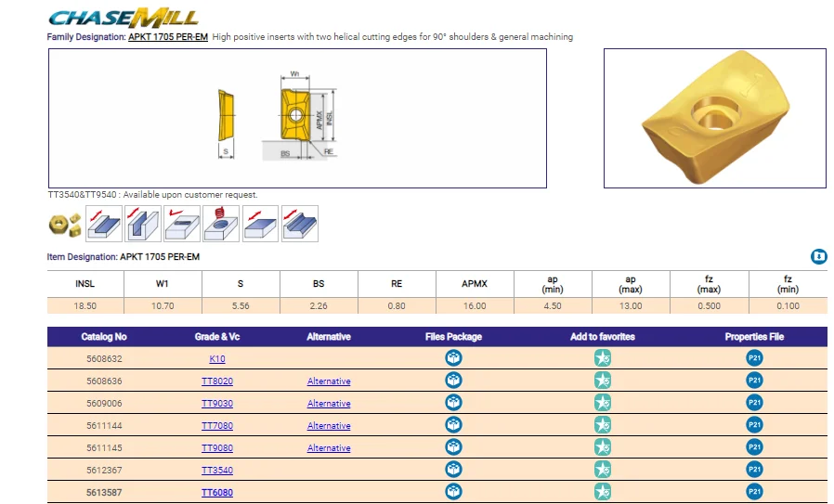Click the Properties File column header
Screen dimensions: 834x504
pos(754,337)
